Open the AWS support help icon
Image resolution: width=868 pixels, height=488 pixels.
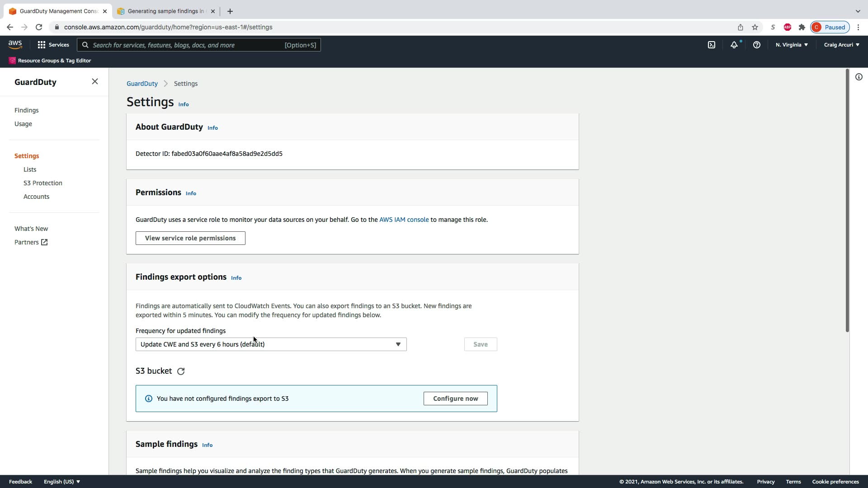[x=757, y=45]
